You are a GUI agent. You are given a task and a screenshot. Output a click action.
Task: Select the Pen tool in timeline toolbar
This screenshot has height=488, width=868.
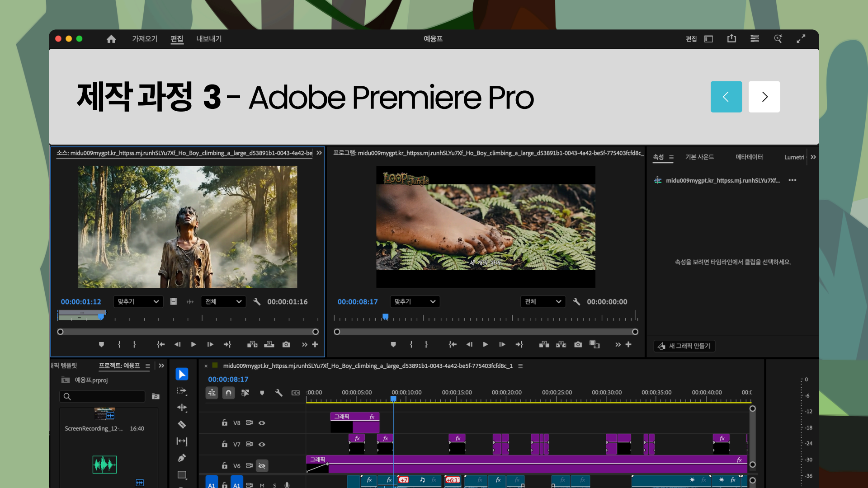pos(182,458)
